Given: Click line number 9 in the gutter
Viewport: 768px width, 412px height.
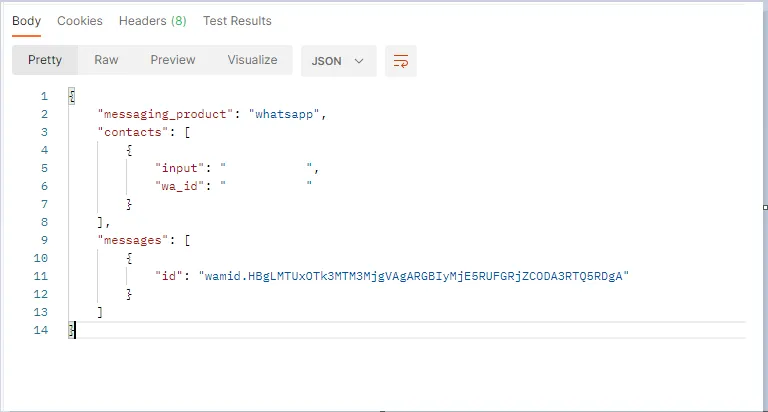Looking at the screenshot, I should 43,240.
